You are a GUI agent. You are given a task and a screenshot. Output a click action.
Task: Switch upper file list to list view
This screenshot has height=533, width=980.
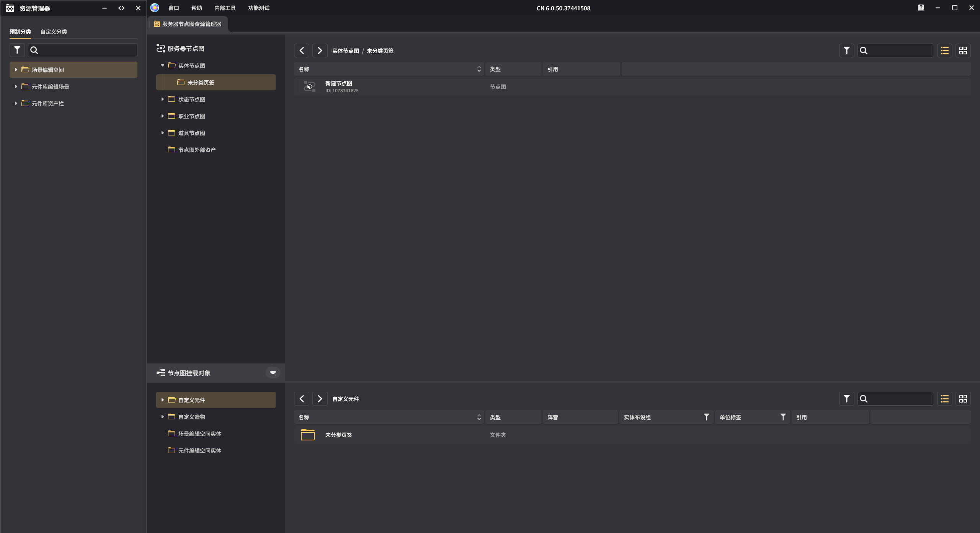click(x=944, y=51)
